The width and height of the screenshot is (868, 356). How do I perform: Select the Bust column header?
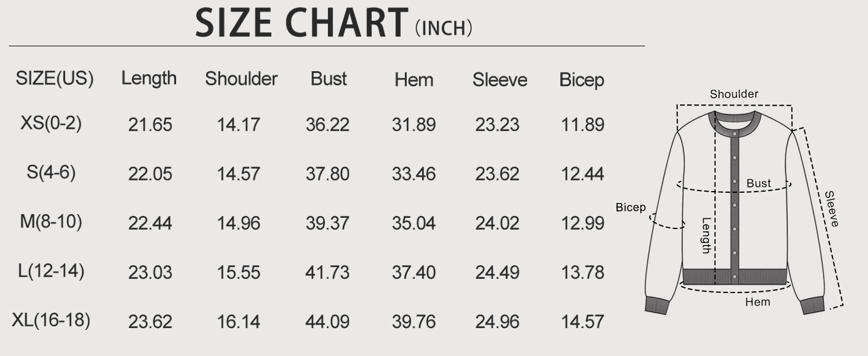coord(329,79)
